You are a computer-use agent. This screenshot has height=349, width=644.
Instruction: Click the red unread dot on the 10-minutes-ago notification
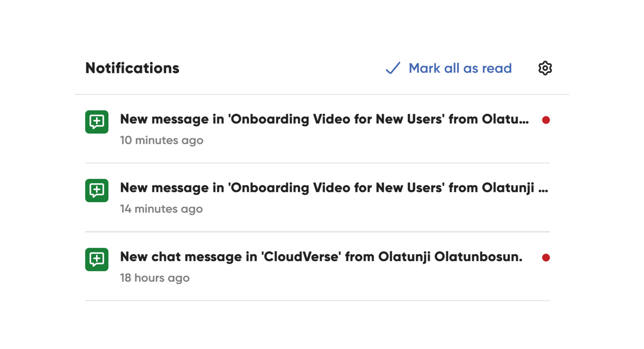coord(546,120)
